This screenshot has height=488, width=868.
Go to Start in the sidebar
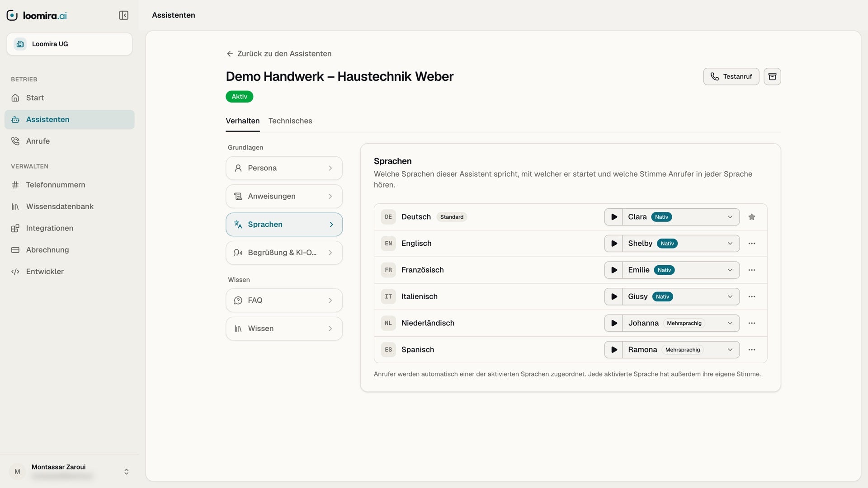[69, 98]
